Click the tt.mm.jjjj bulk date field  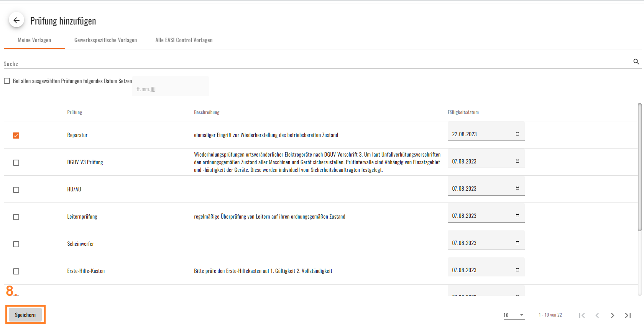pyautogui.click(x=171, y=86)
